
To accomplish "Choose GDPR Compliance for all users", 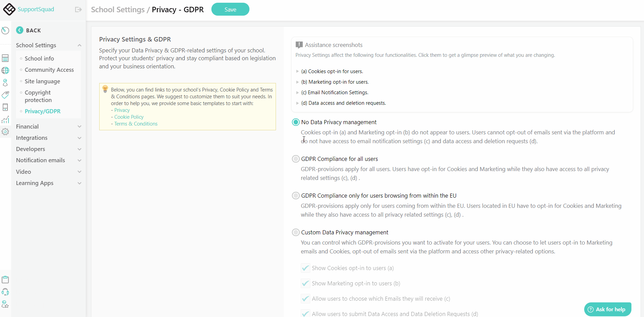I will click(x=295, y=158).
